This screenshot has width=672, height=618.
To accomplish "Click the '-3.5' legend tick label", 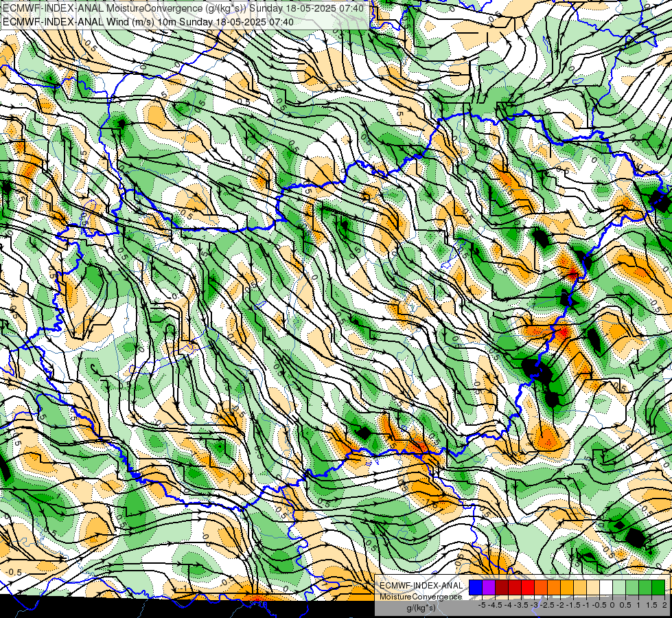I will point(521,605).
